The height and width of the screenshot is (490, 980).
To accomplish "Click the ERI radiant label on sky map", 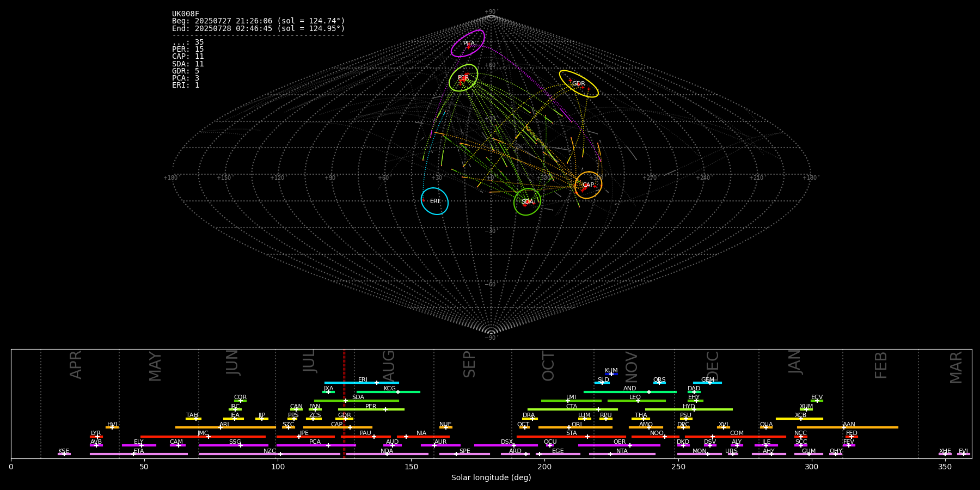I will (434, 201).
